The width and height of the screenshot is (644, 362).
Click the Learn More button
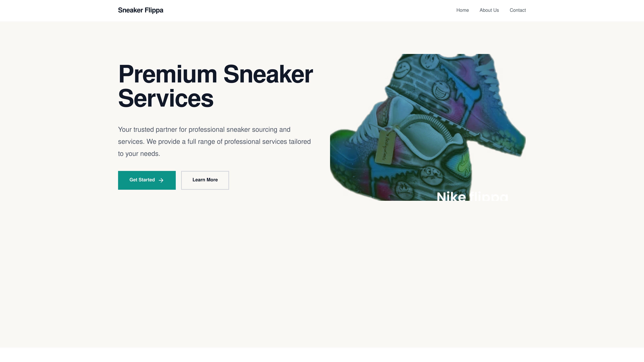tap(205, 180)
